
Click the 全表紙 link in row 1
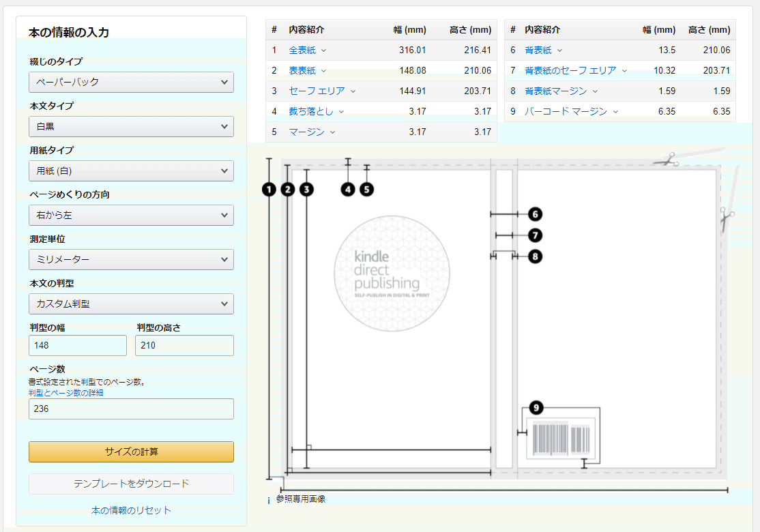coord(302,50)
